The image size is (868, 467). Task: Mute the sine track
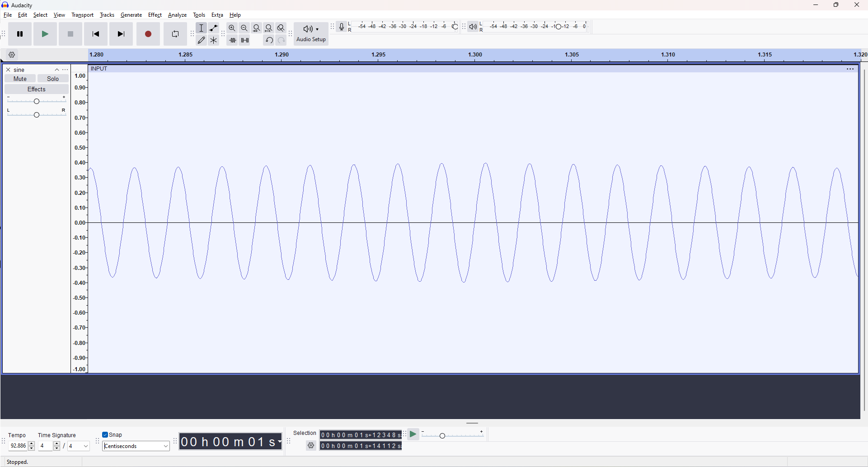click(x=19, y=78)
